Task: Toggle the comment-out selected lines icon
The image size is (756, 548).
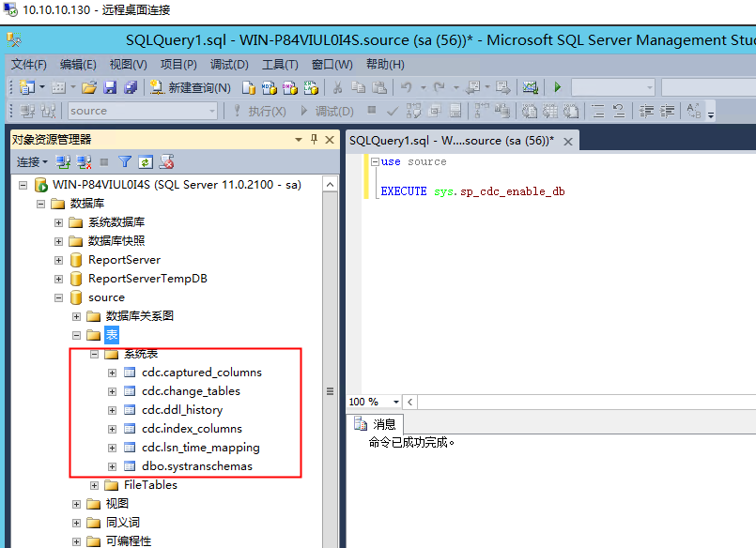Action: (x=595, y=113)
